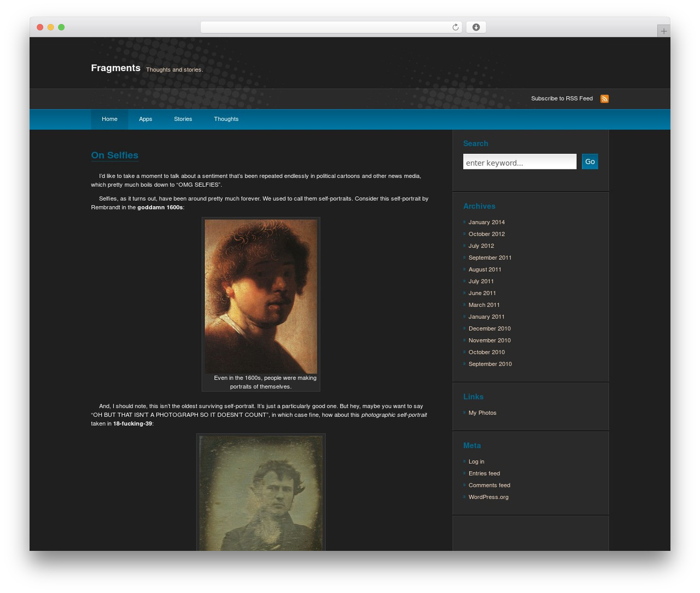Image resolution: width=700 pixels, height=593 pixels.
Task: Open the Comments feed link
Action: pyautogui.click(x=489, y=485)
